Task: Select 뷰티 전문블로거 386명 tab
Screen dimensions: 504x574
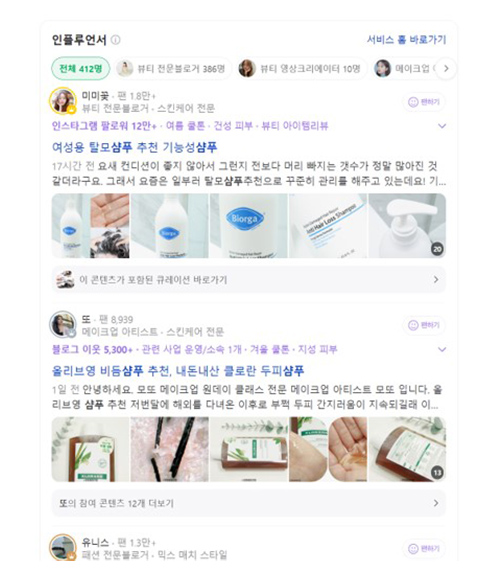Action: click(x=173, y=68)
